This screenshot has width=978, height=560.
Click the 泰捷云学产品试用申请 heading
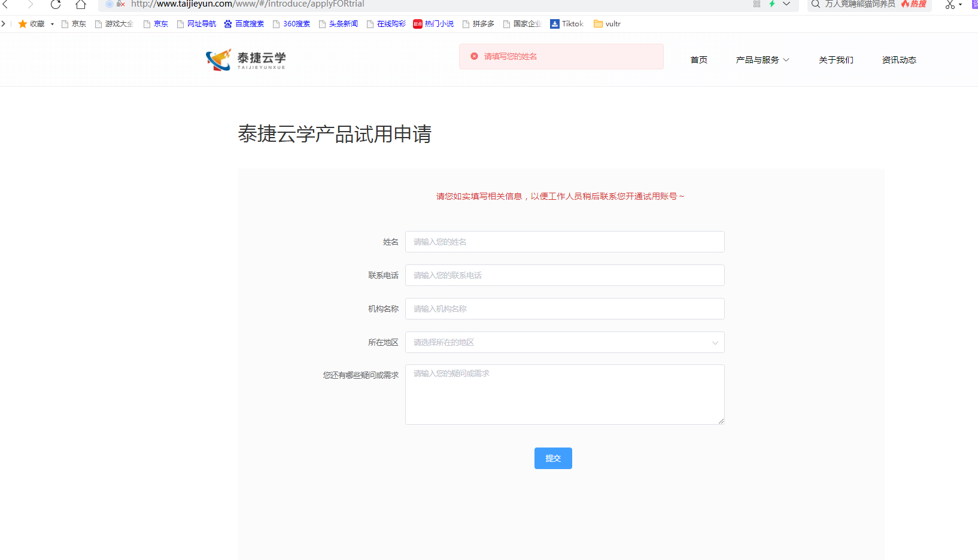tap(335, 134)
